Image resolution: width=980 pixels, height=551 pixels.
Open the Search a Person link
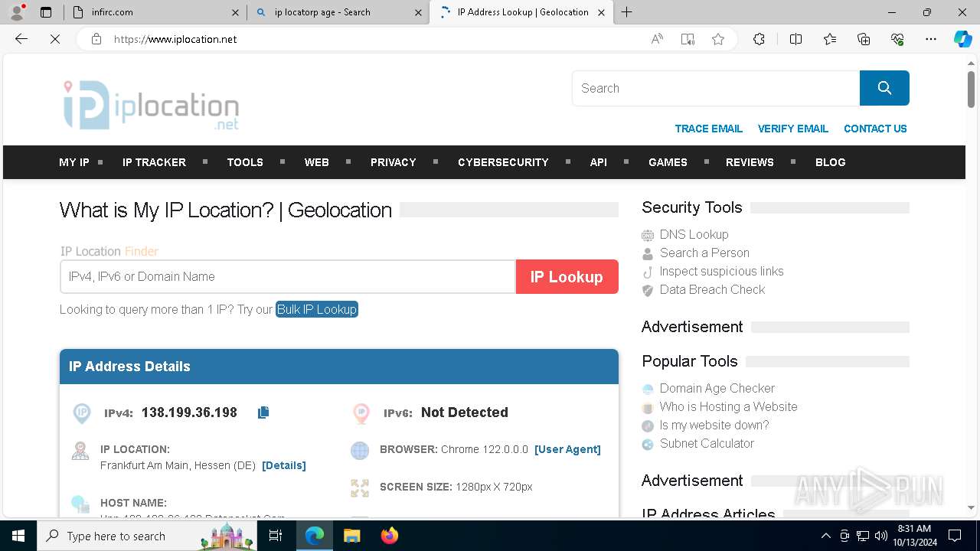704,253
